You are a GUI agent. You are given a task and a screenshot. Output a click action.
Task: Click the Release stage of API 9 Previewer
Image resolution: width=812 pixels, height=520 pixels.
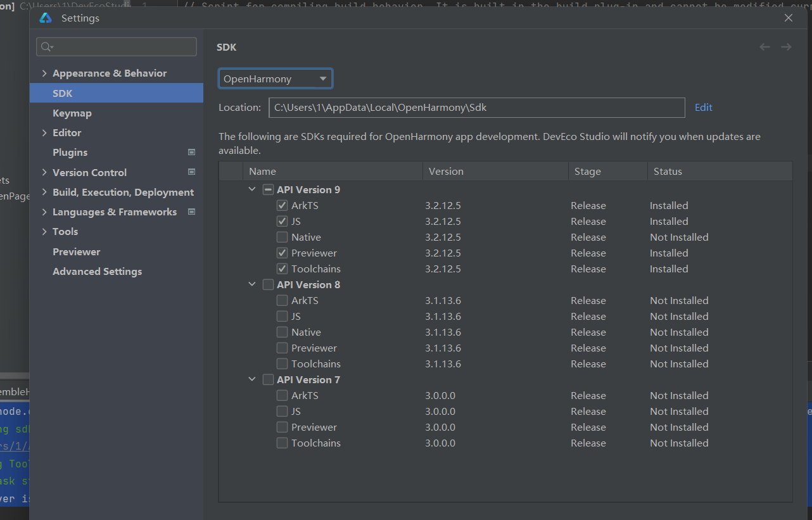(x=588, y=253)
